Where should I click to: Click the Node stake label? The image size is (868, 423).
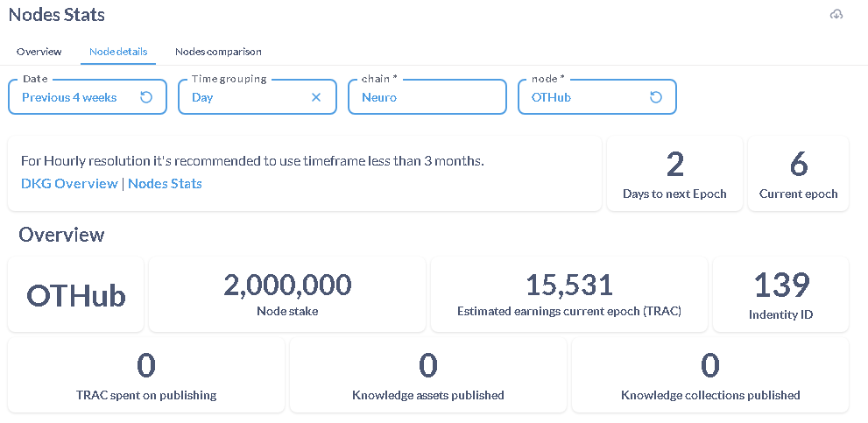pyautogui.click(x=287, y=311)
